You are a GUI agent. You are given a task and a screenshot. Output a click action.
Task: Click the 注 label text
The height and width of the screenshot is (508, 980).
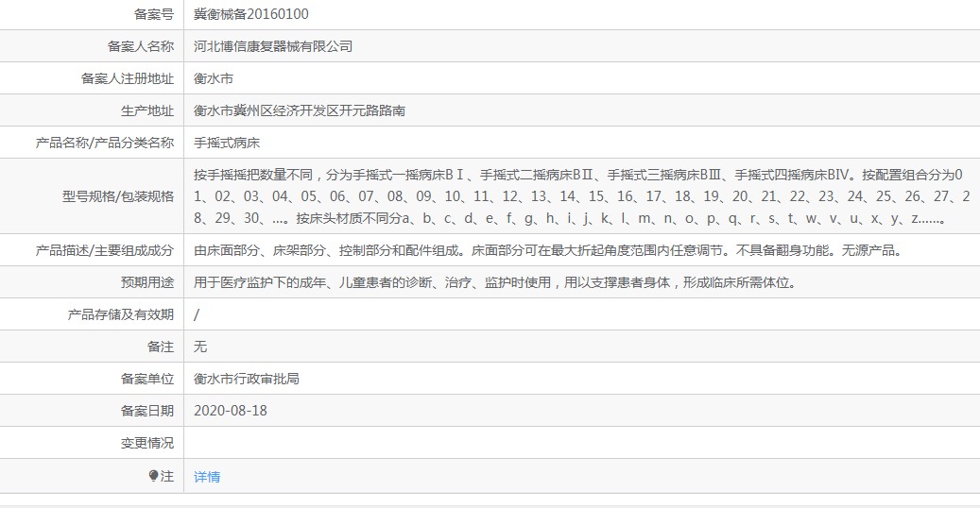pyautogui.click(x=167, y=476)
